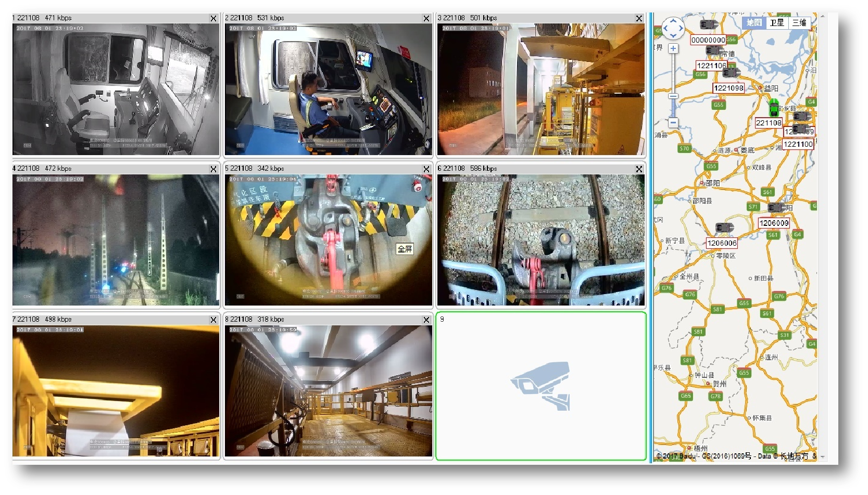
Task: Select the gray vehicle icon above 1206009
Action: (x=776, y=208)
